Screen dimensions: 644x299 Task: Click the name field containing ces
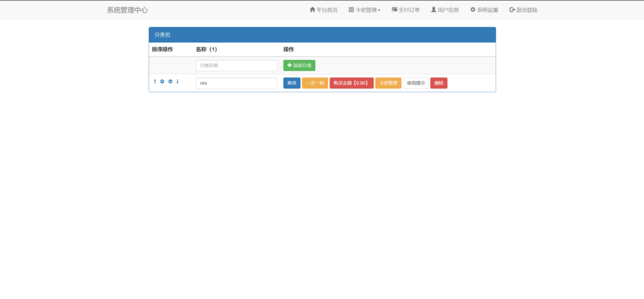[x=236, y=83]
